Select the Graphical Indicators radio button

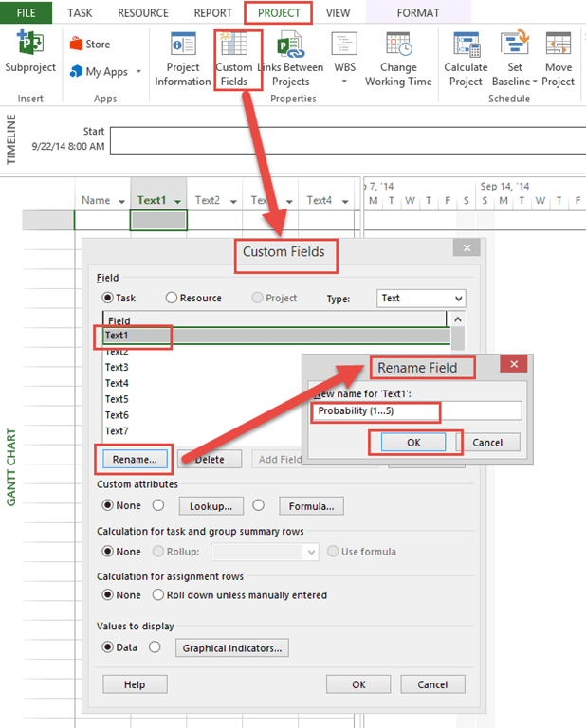tap(156, 646)
